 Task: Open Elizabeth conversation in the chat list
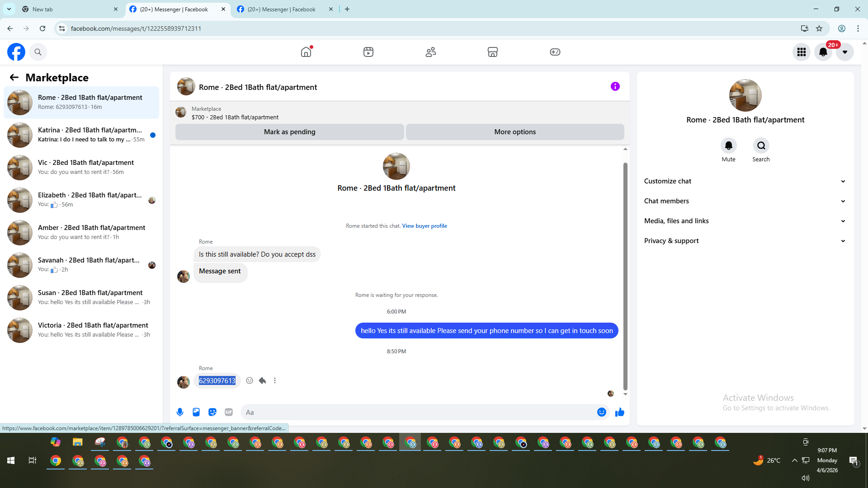(81, 200)
